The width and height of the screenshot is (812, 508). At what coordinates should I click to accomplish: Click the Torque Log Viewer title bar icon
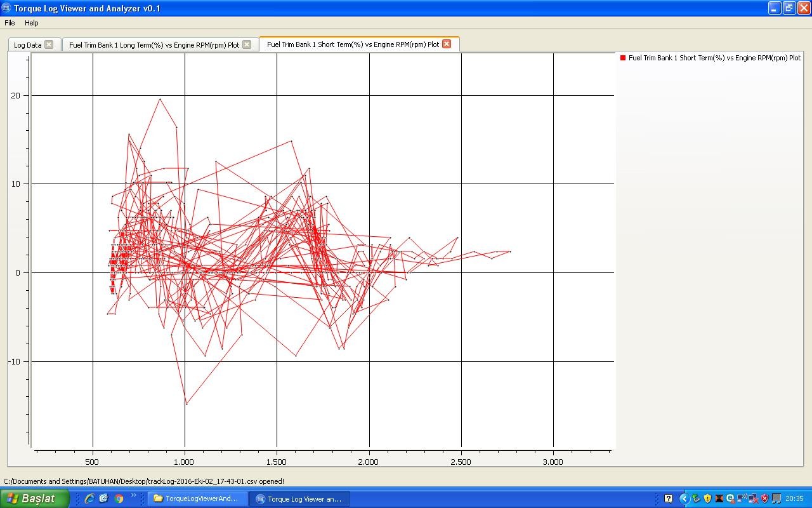click(x=6, y=8)
